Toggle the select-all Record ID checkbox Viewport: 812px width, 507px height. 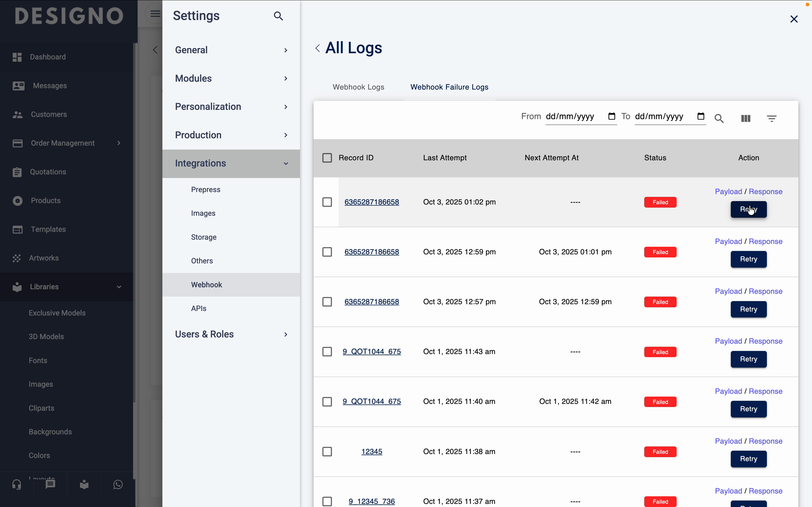pos(327,158)
